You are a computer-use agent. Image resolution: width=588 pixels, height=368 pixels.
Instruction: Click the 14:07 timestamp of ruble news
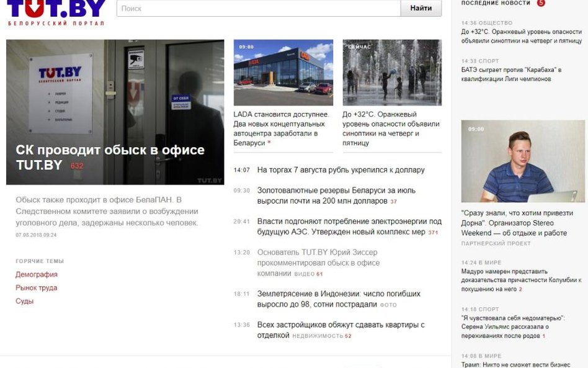coord(241,170)
